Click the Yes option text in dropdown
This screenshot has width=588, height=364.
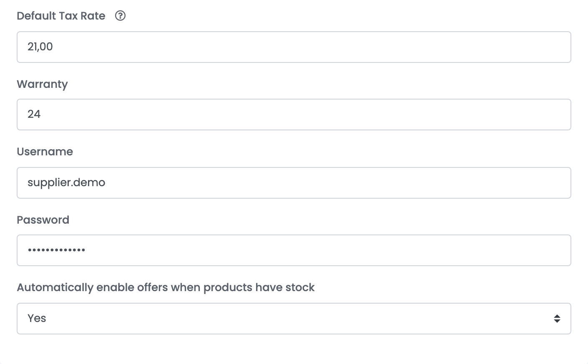coord(37,318)
